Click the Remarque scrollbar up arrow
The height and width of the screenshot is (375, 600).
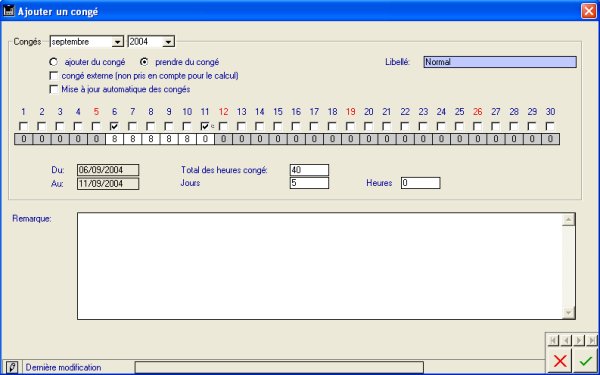[x=569, y=220]
